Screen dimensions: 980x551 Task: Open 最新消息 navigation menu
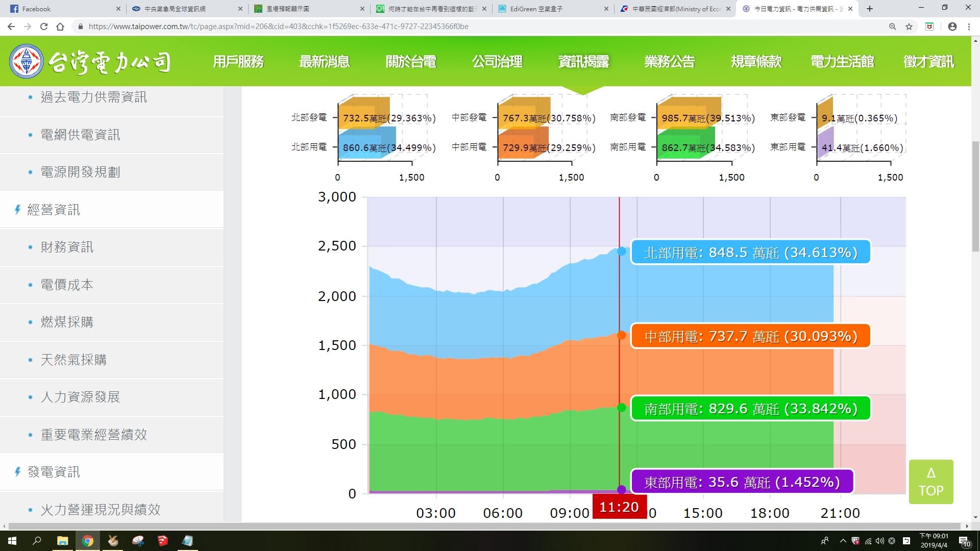(x=325, y=62)
